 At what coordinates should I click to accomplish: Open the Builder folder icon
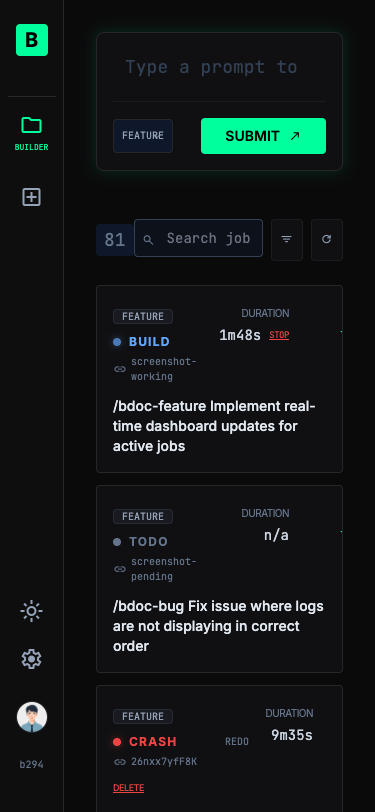pos(32,125)
